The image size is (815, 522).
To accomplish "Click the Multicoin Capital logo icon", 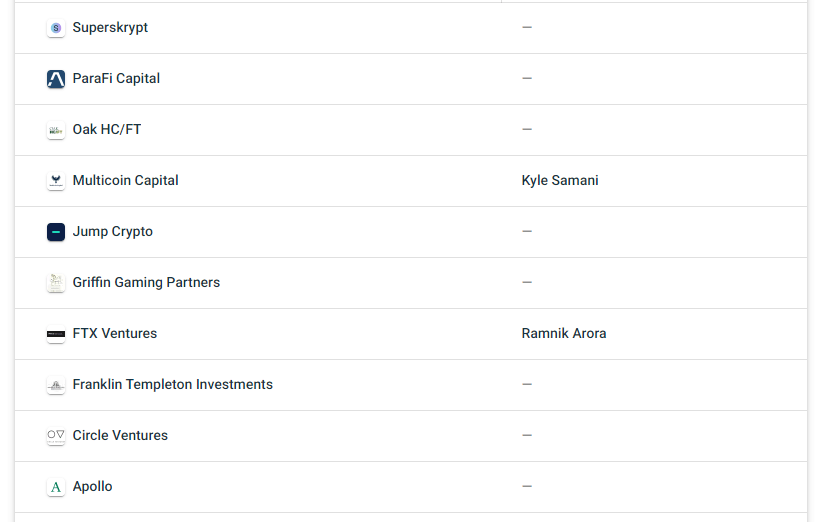I will [56, 181].
